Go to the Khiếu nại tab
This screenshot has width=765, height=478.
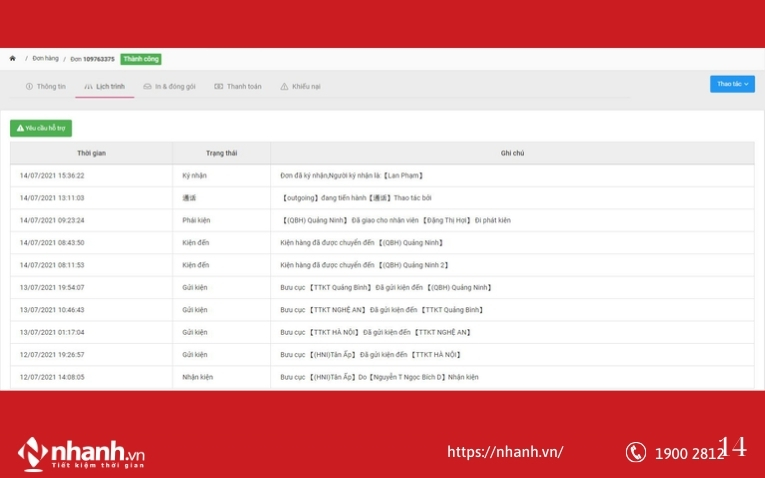(306, 87)
